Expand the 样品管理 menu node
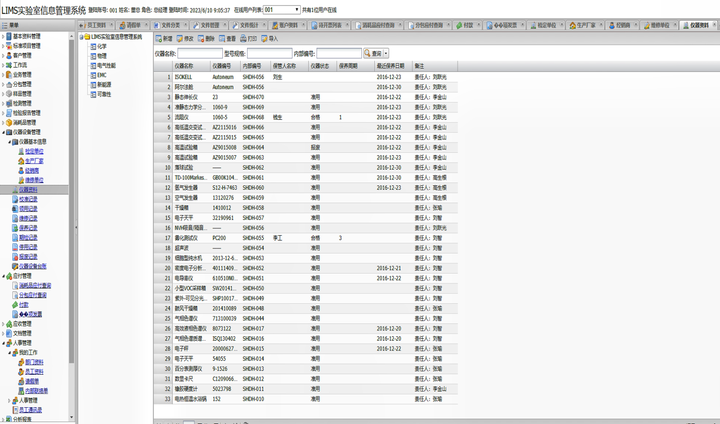The height and width of the screenshot is (424, 720). [x=3, y=94]
